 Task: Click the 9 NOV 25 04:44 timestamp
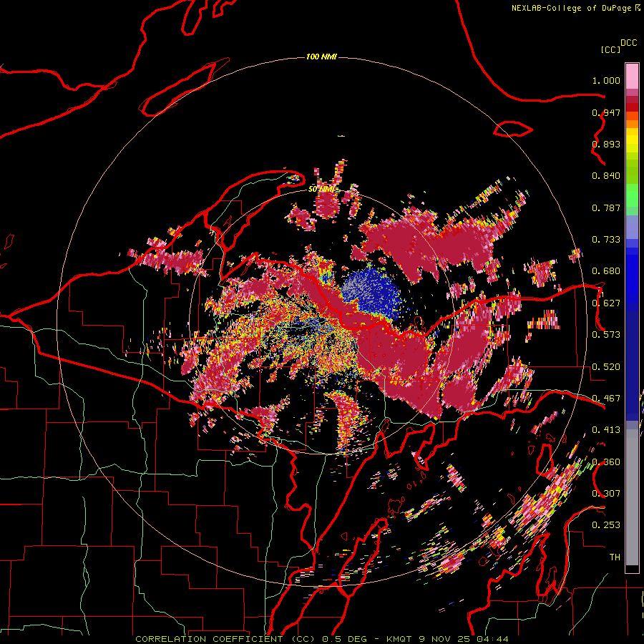click(x=464, y=639)
